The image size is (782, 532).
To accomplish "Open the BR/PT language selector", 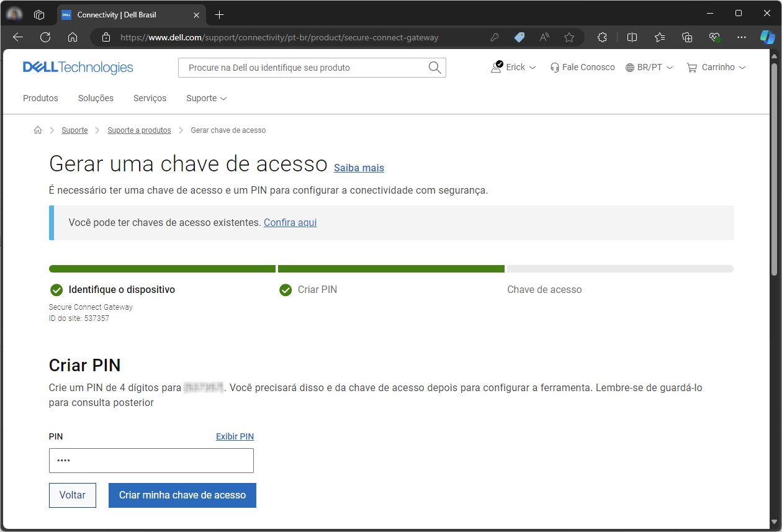I will [649, 67].
